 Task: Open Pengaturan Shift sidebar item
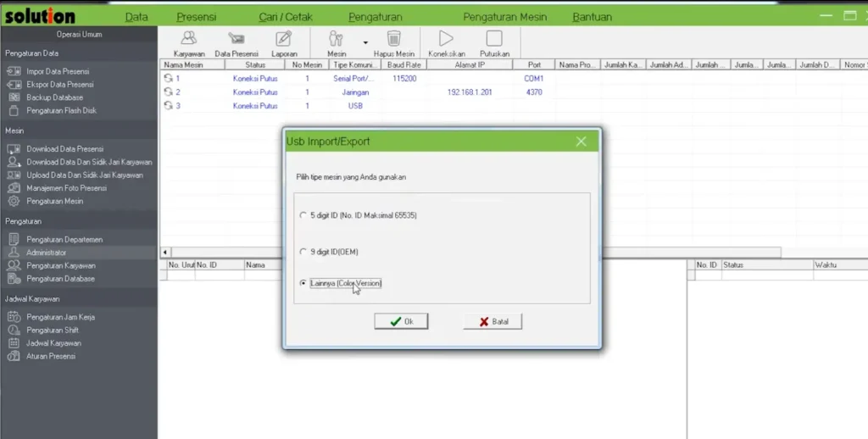point(53,330)
